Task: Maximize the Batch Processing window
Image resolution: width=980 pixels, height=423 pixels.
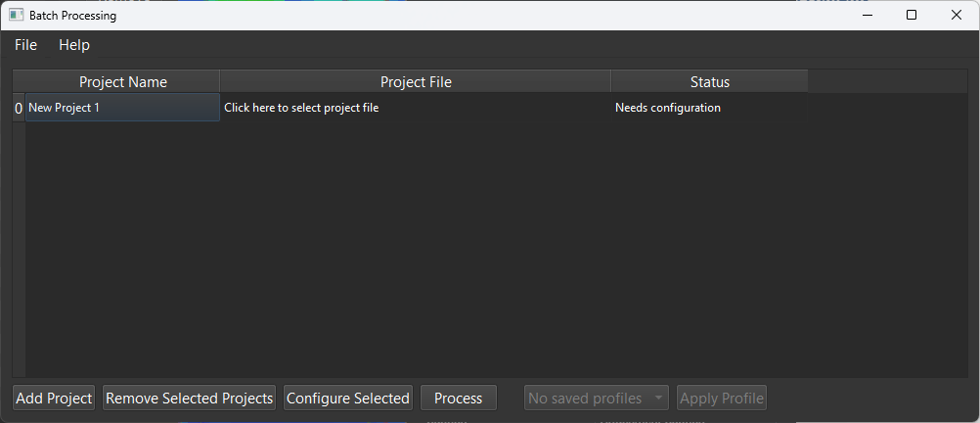Action: coord(912,15)
